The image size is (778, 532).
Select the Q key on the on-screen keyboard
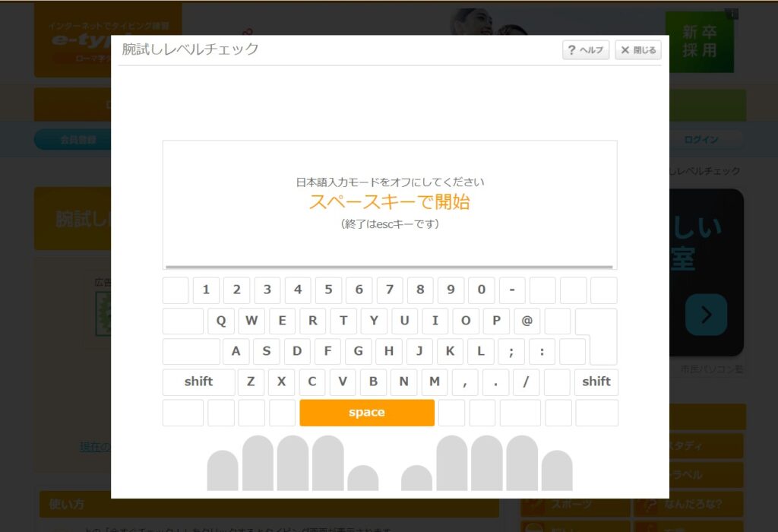coord(221,321)
